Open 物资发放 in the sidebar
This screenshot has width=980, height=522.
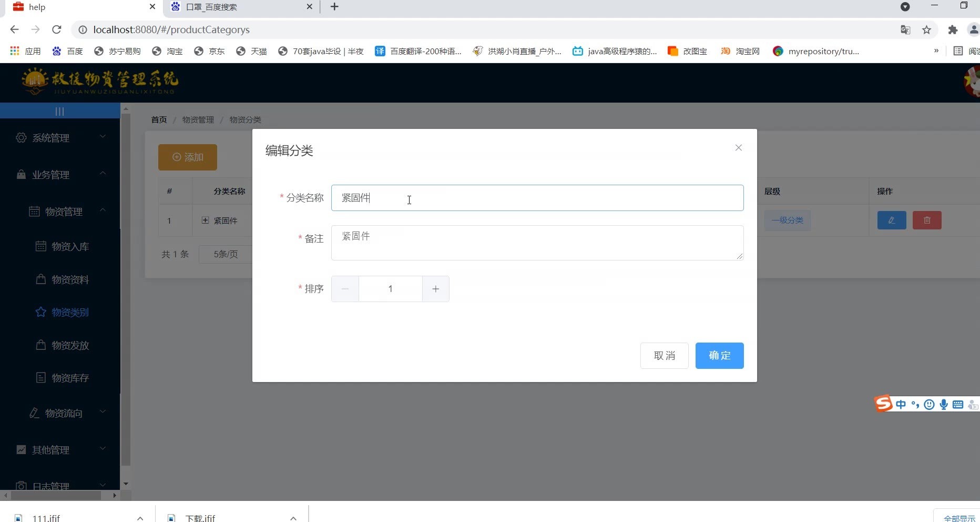click(62, 346)
